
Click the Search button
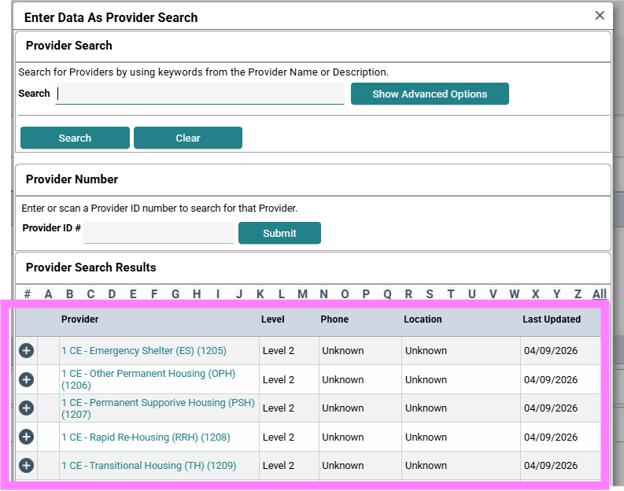[75, 138]
